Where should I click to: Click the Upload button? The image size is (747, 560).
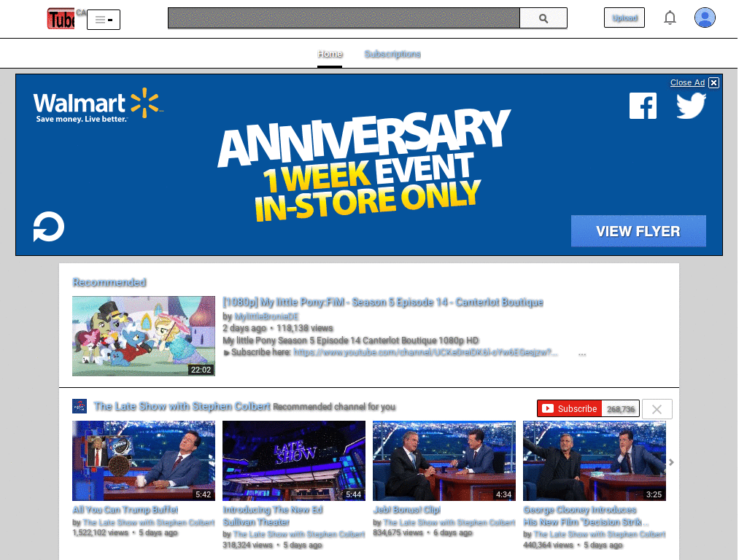tap(624, 17)
